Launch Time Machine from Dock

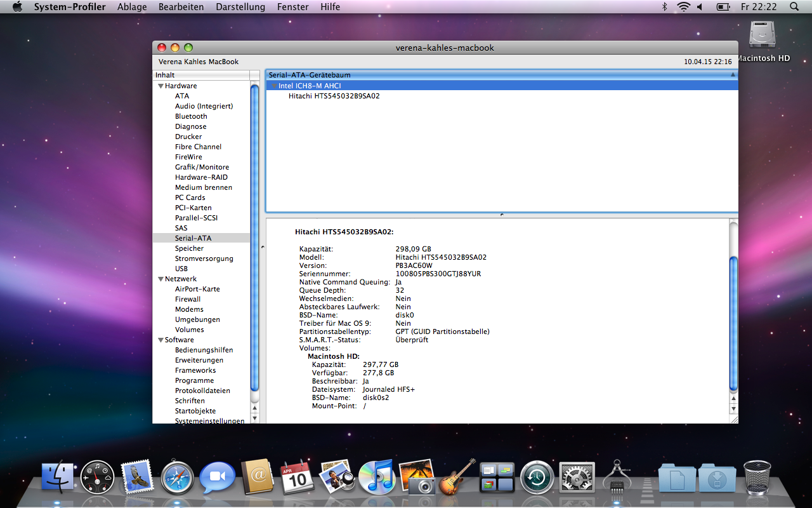tap(537, 478)
